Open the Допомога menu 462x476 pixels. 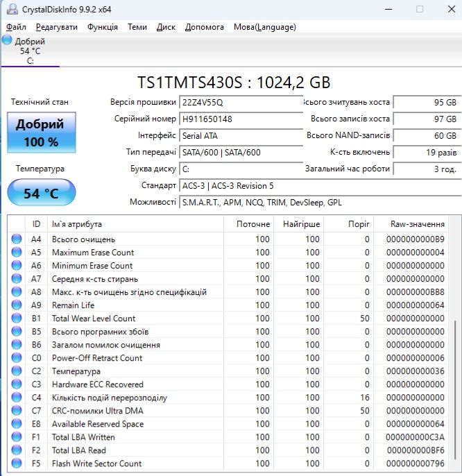(204, 27)
